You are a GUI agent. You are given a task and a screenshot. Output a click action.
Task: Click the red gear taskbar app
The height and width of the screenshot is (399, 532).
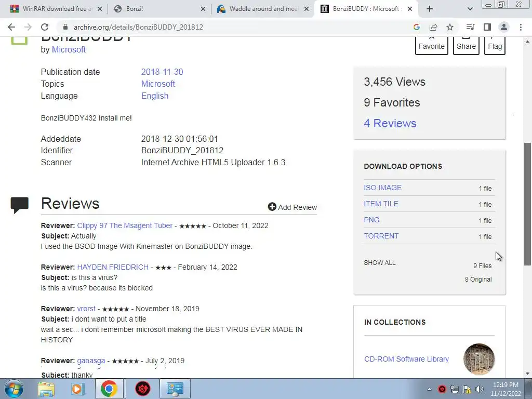tap(143, 389)
